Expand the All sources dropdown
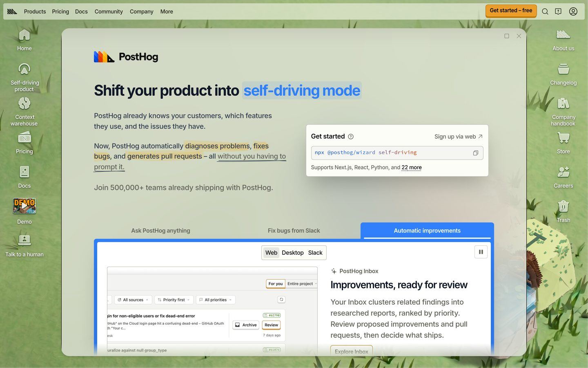This screenshot has width=588, height=368. (133, 300)
